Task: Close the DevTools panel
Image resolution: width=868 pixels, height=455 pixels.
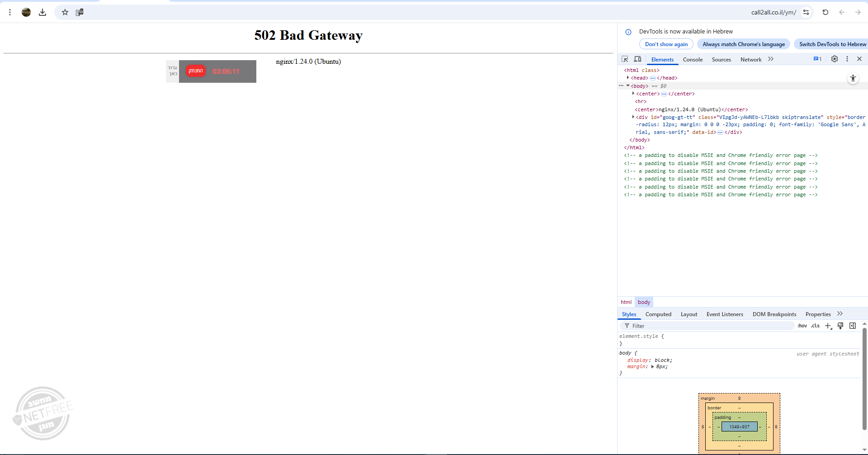Action: tap(859, 59)
